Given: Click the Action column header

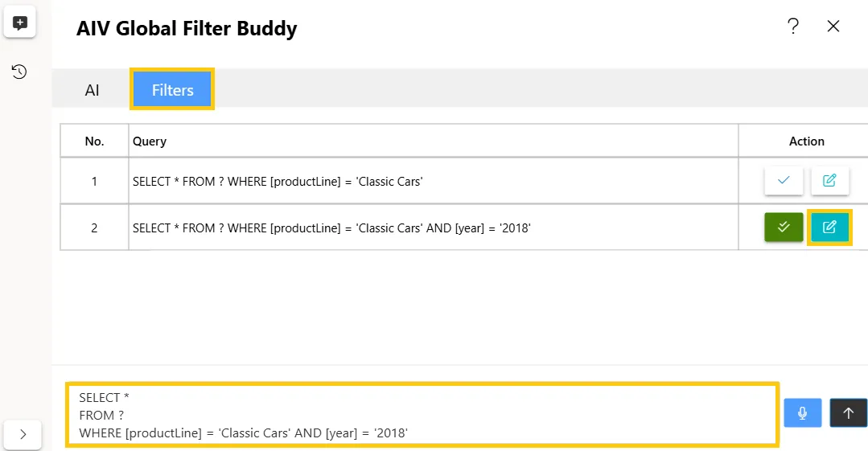Looking at the screenshot, I should pos(806,141).
